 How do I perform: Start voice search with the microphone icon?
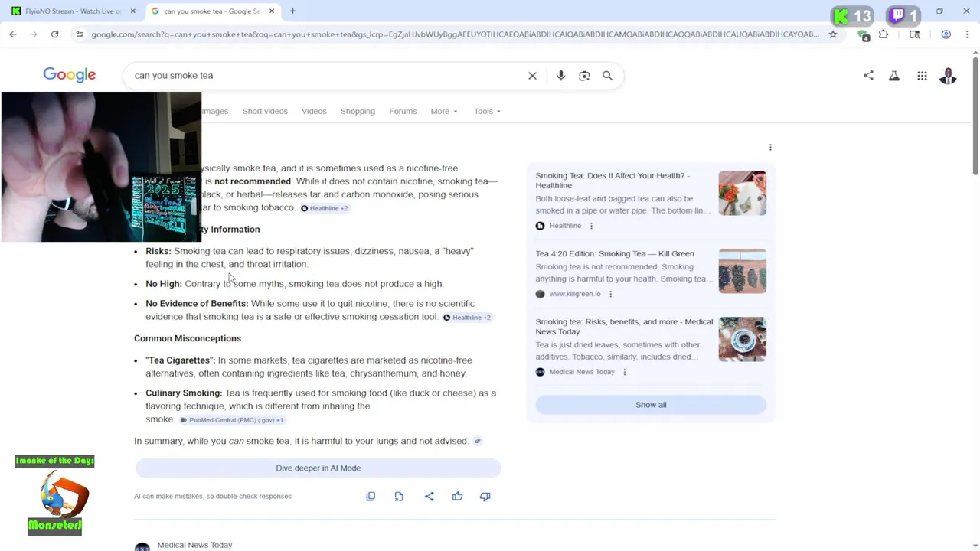561,76
